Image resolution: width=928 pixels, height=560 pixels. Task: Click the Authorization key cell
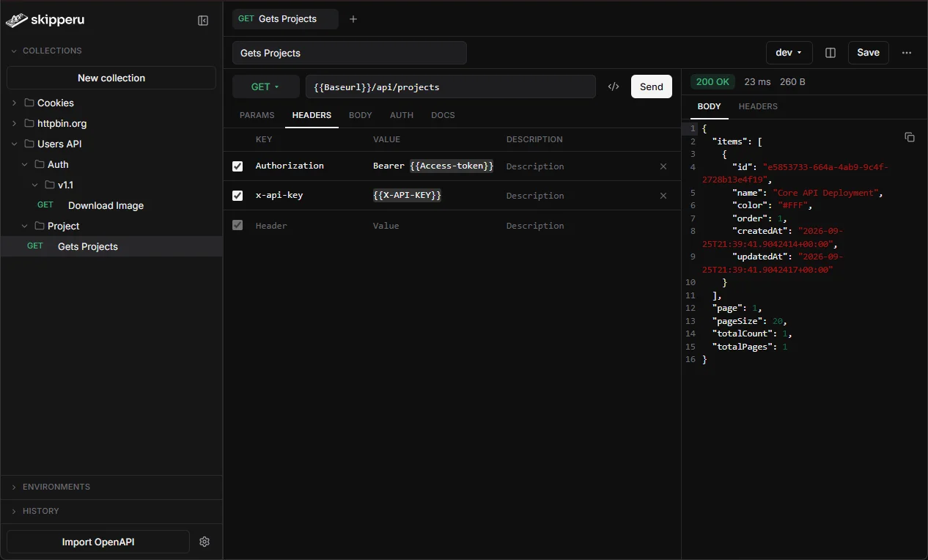click(290, 166)
